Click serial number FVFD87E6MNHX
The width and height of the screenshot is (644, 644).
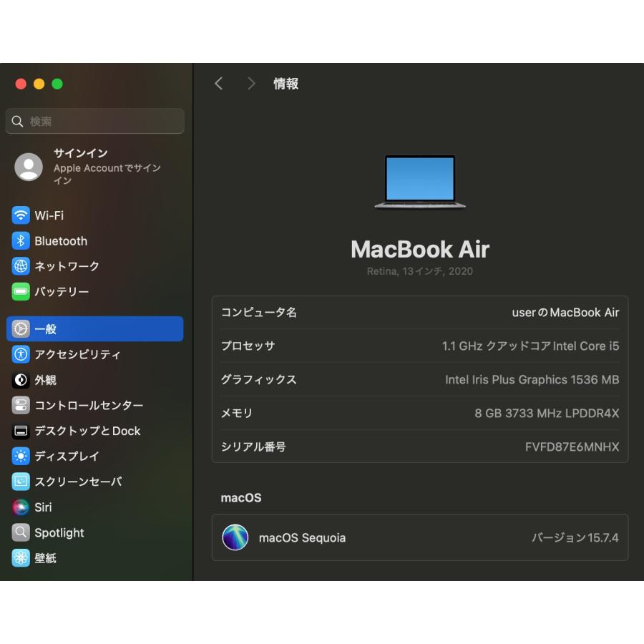coord(572,447)
